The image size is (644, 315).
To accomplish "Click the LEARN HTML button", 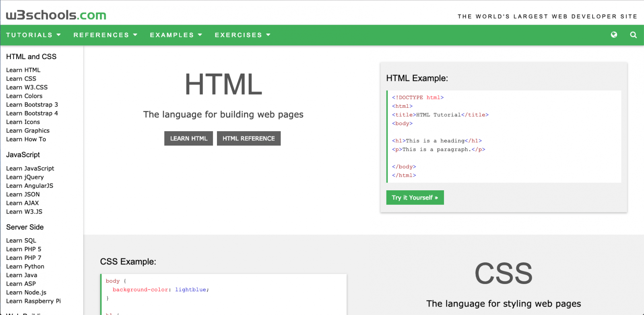I will click(188, 138).
